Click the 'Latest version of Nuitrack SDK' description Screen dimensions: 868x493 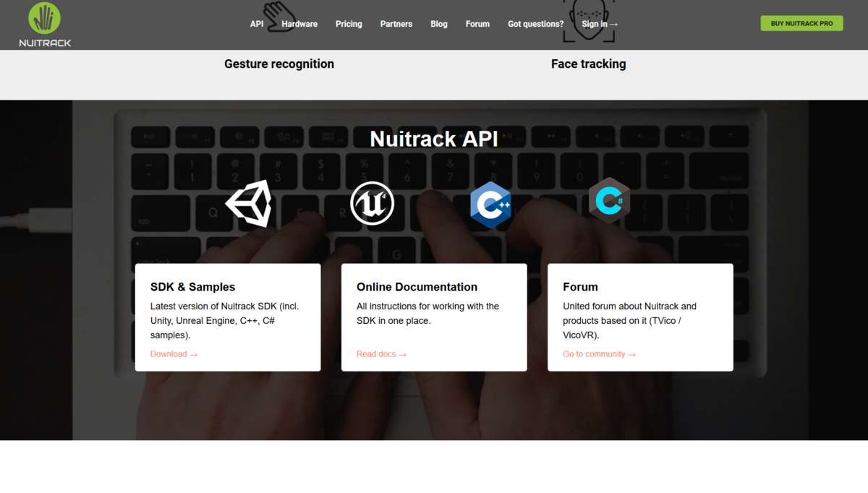click(x=224, y=321)
